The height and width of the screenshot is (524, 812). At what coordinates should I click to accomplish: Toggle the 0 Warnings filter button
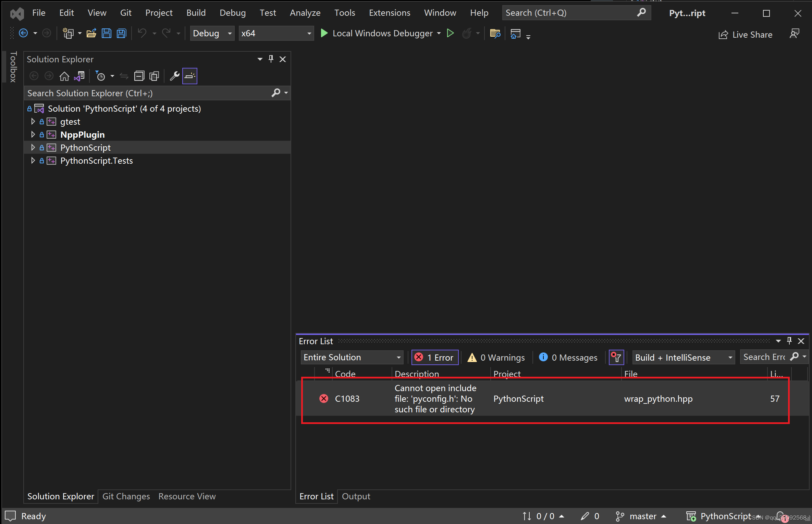[x=496, y=358]
